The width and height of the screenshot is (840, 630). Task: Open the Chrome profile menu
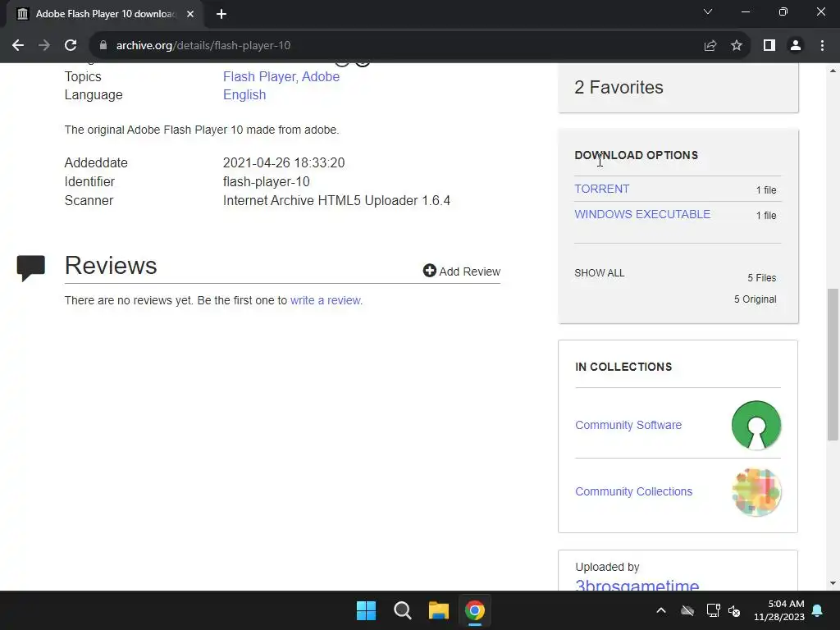pyautogui.click(x=796, y=46)
